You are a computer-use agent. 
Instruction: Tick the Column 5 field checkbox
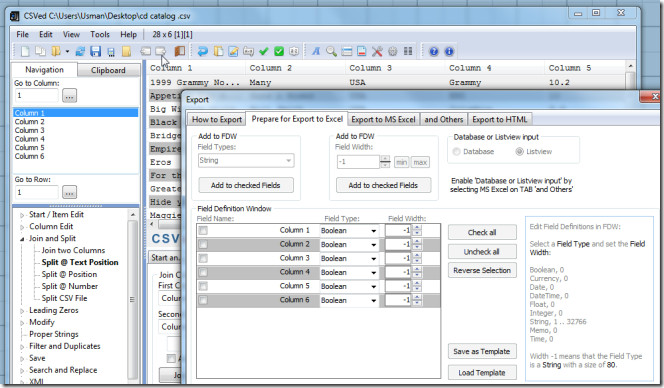203,286
